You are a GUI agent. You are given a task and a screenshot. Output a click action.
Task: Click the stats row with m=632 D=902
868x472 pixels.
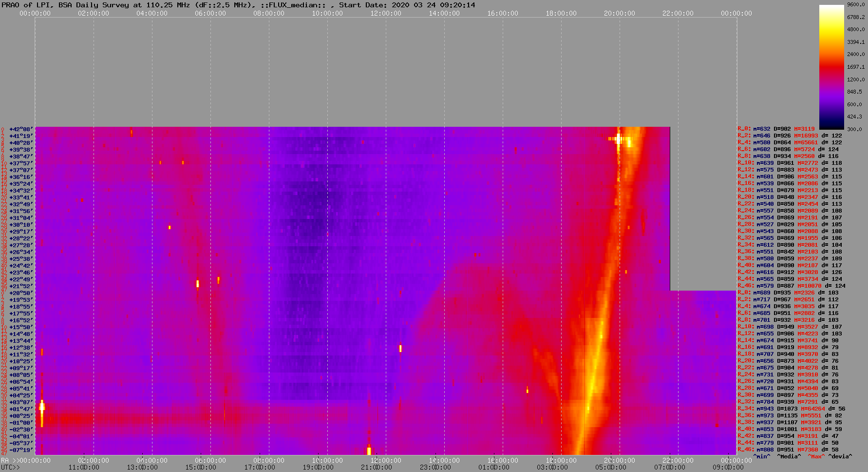coord(776,129)
